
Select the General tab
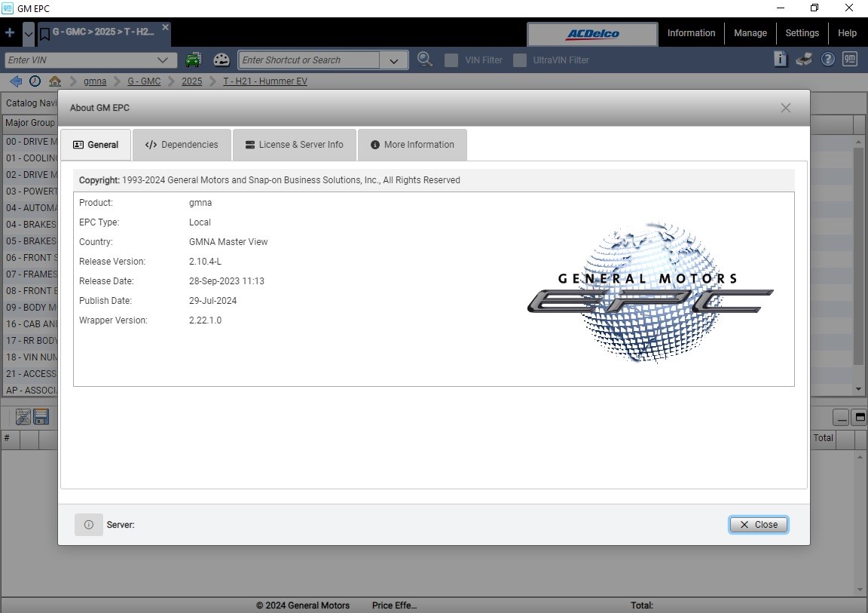[x=96, y=145]
